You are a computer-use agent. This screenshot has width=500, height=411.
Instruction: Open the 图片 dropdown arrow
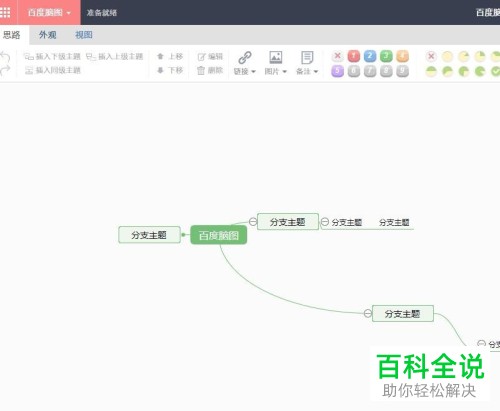tap(285, 72)
